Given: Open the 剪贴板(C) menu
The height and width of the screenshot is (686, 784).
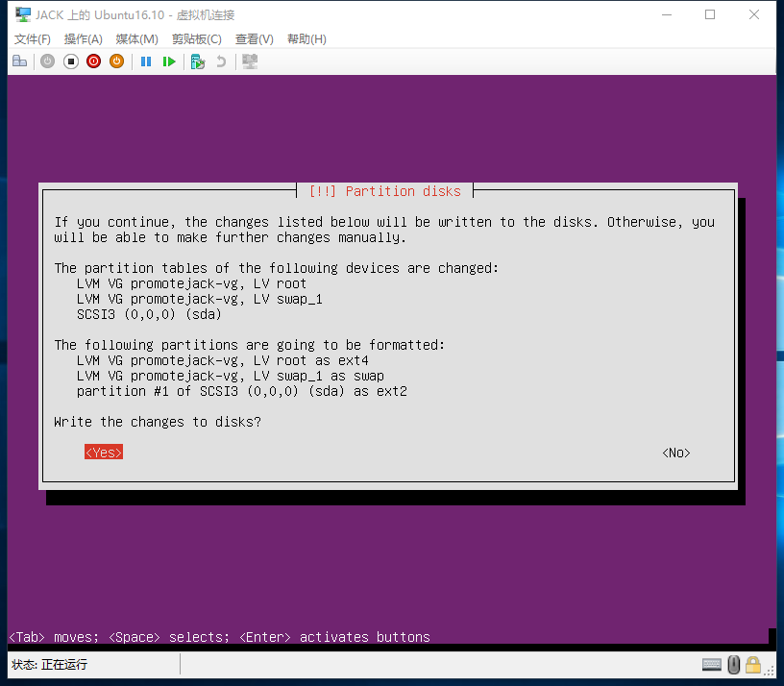Looking at the screenshot, I should pyautogui.click(x=197, y=39).
